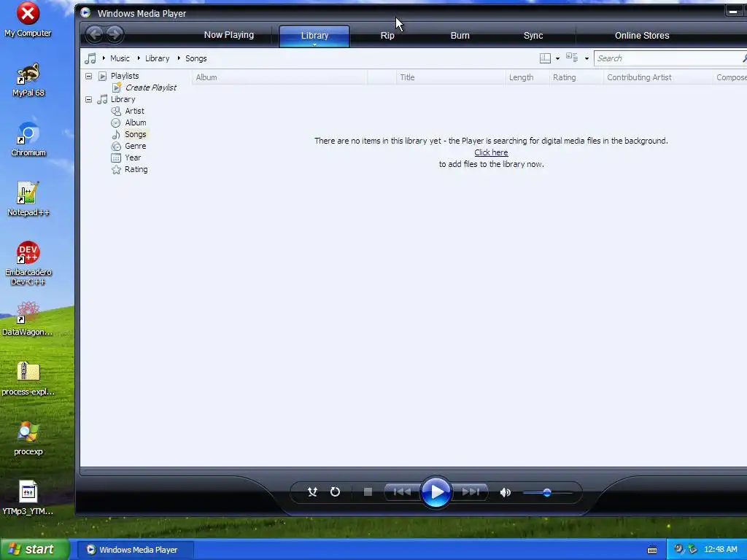Select the YTMp3_YTM file icon

click(28, 499)
